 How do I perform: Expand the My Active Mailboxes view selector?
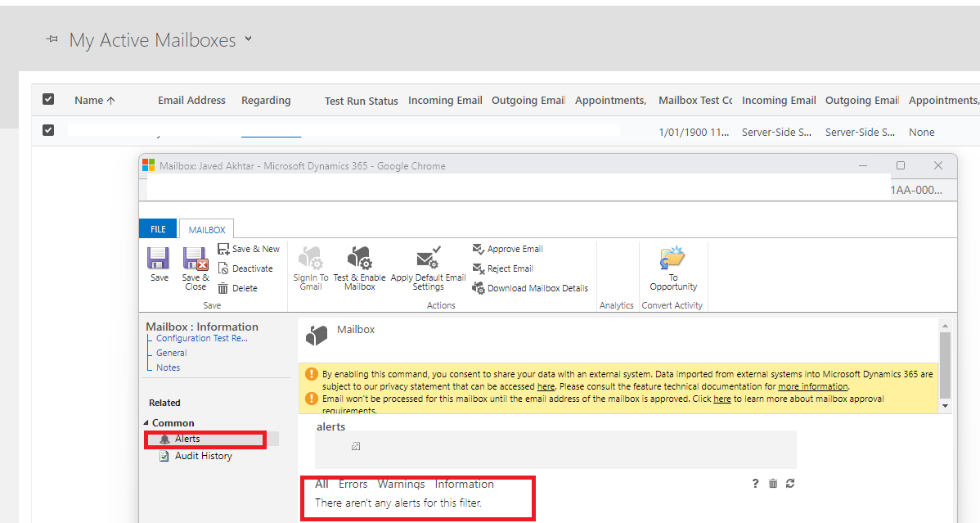pos(248,38)
